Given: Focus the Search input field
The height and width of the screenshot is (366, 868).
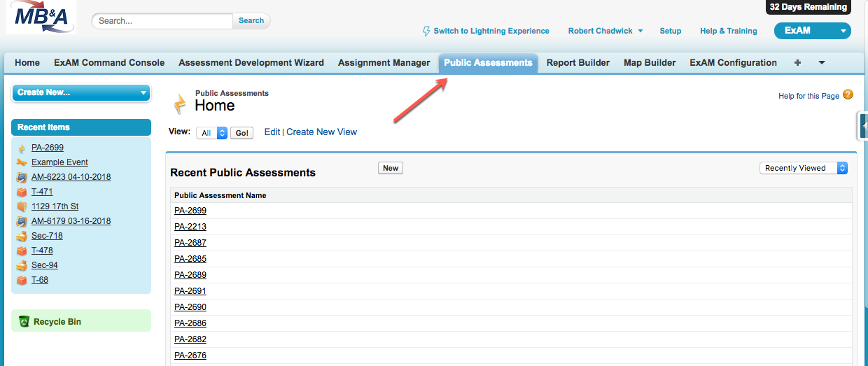Looking at the screenshot, I should pos(162,21).
